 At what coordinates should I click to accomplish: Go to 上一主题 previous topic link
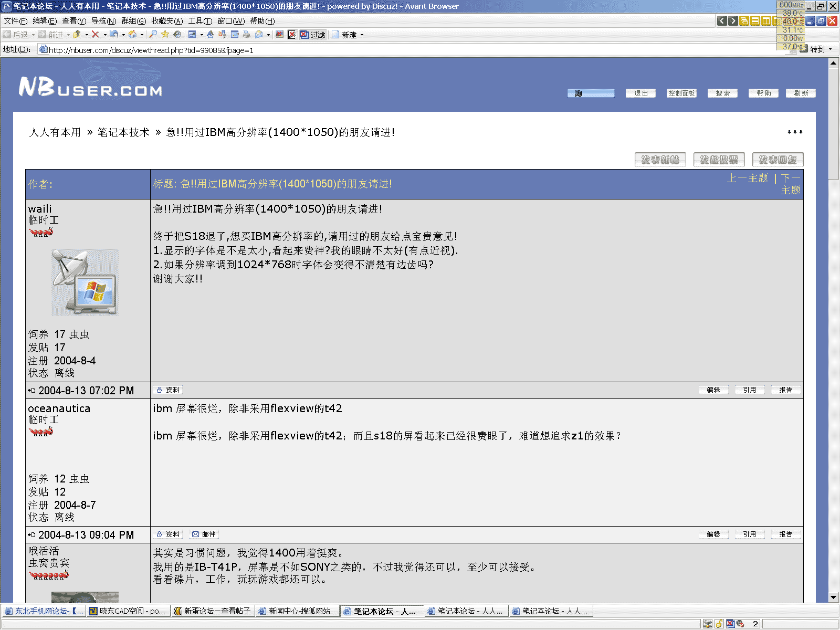coord(747,178)
